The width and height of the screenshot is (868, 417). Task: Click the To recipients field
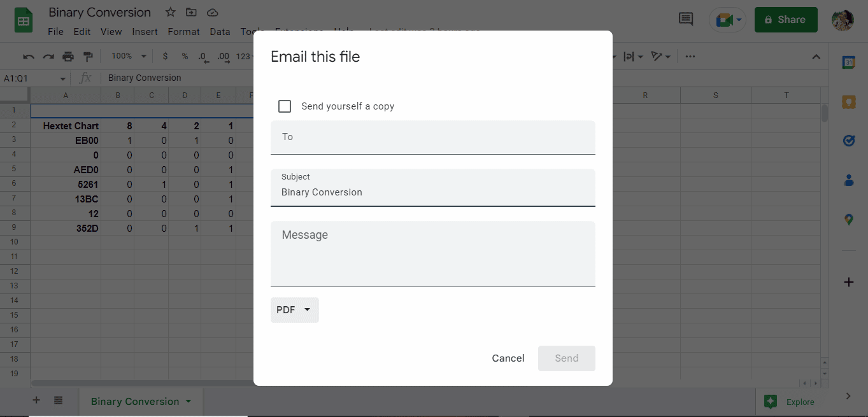click(x=433, y=138)
